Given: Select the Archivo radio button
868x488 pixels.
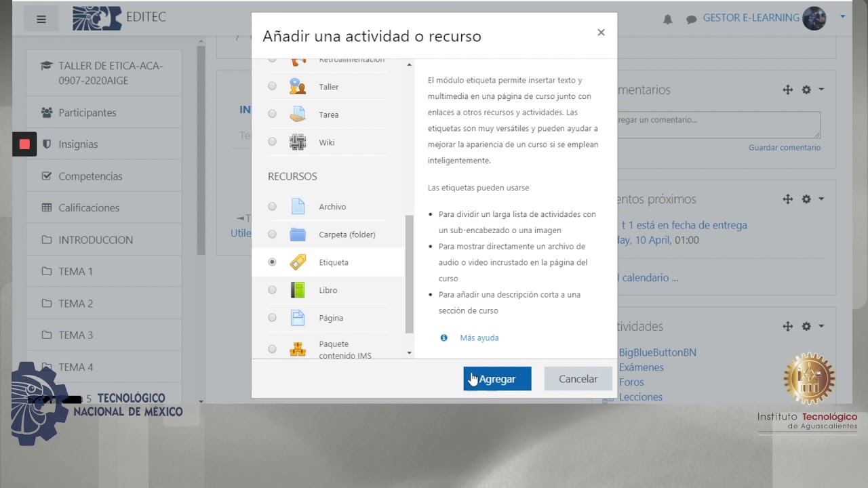Looking at the screenshot, I should coord(272,206).
